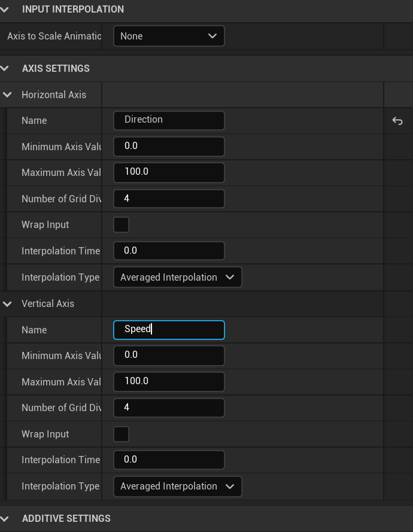Open Horizontal Axis Interpolation Type dropdown
This screenshot has height=532, width=413.
(178, 277)
